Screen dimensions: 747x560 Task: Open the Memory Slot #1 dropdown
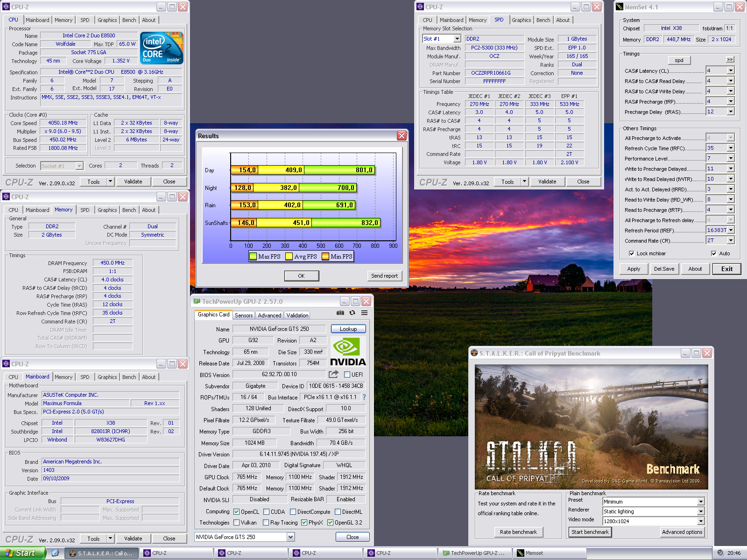pos(457,39)
